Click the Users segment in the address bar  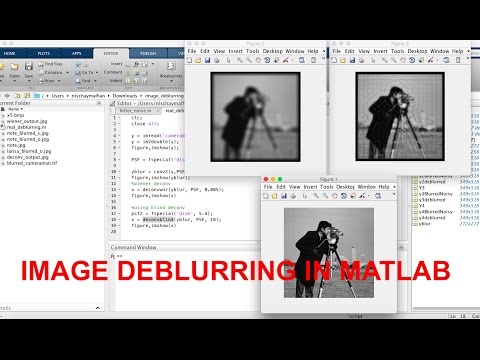(57, 96)
